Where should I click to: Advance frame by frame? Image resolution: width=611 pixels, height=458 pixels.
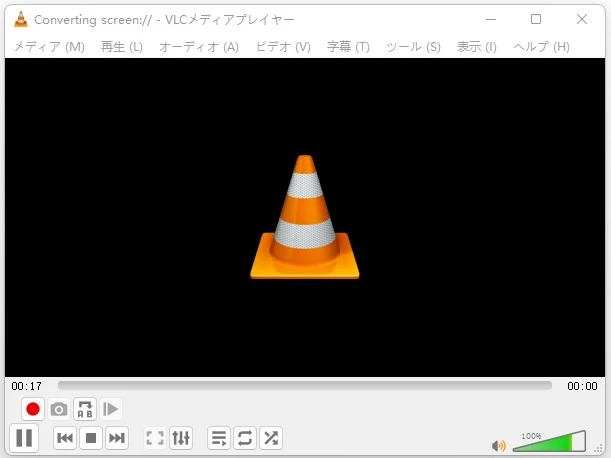coord(111,409)
